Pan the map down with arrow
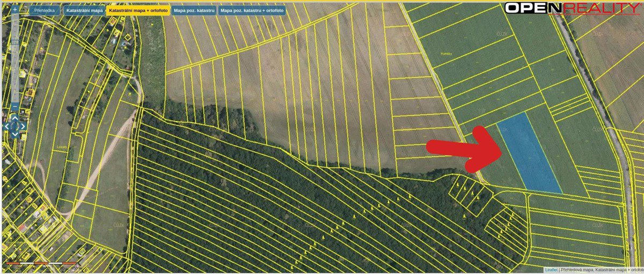Screen dimensions: 644x274 [x=15, y=134]
